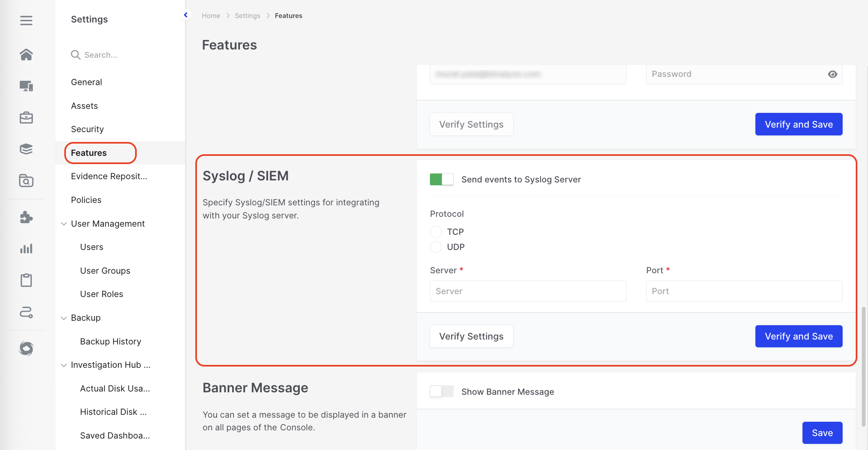Click the puzzle piece integrations icon
Image resolution: width=868 pixels, height=450 pixels.
click(26, 217)
